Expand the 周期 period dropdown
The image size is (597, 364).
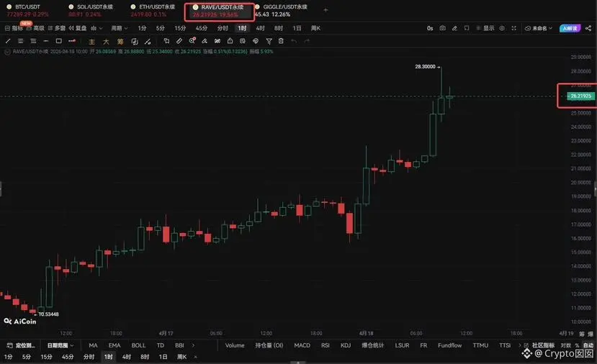click(x=119, y=28)
